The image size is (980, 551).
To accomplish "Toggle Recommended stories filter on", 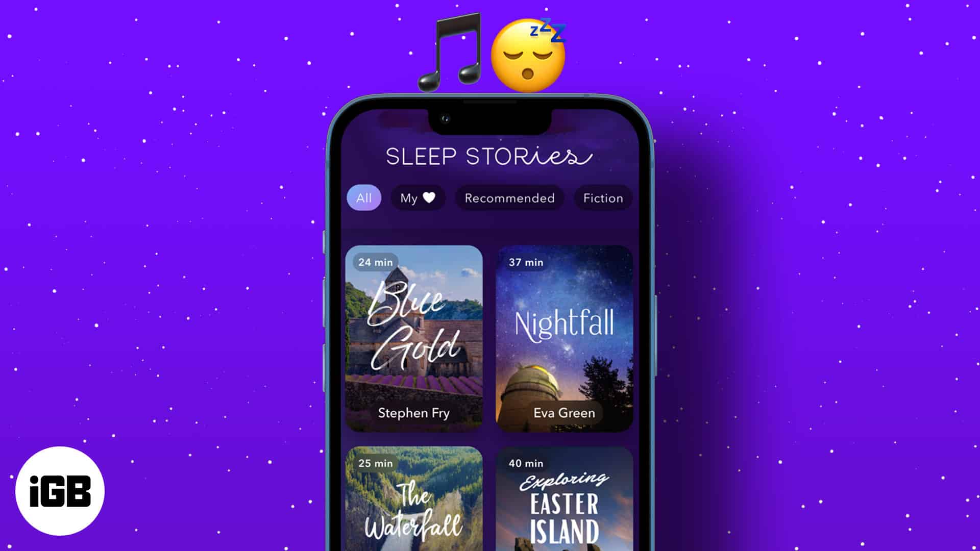I will click(x=510, y=197).
